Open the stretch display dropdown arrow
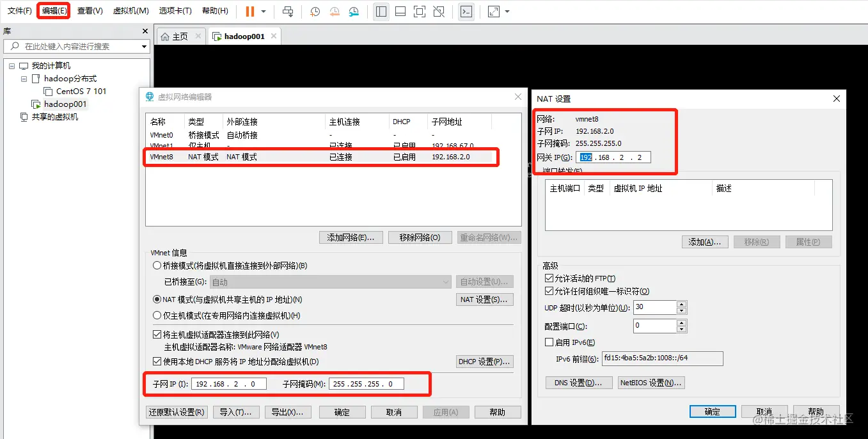868x439 pixels. coord(507,12)
